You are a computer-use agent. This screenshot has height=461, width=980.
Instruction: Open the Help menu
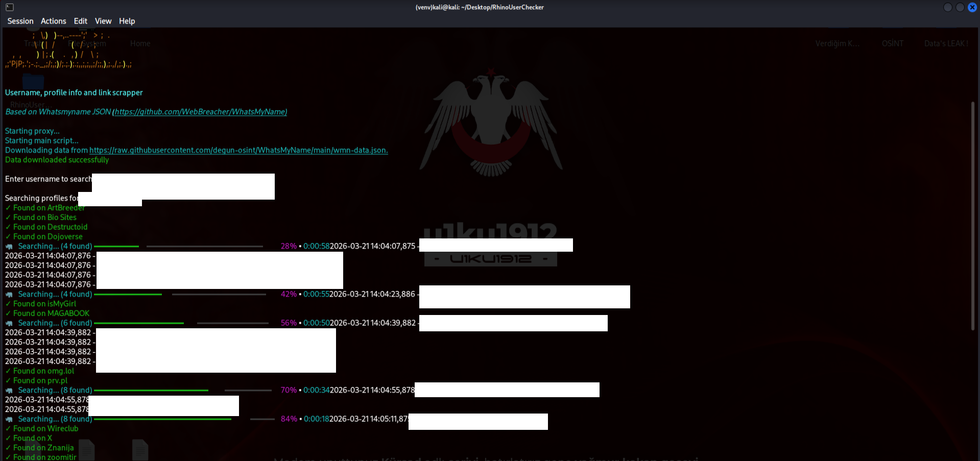[x=127, y=21]
